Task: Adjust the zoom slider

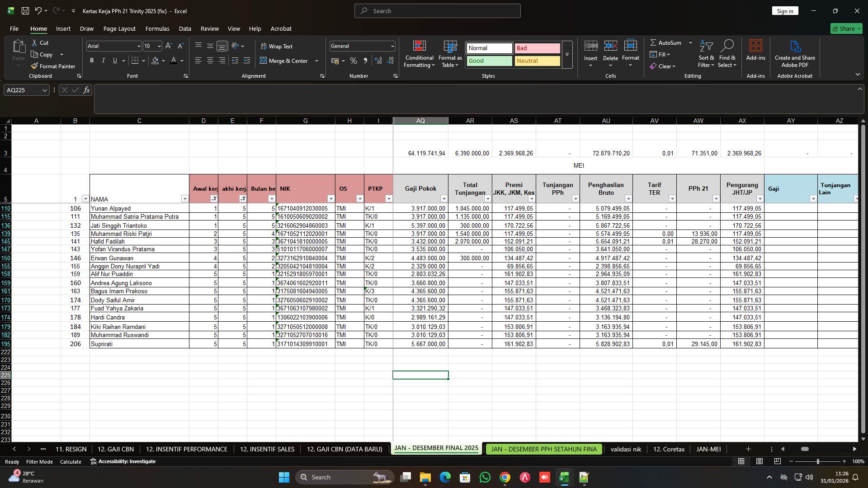Action: (x=817, y=461)
